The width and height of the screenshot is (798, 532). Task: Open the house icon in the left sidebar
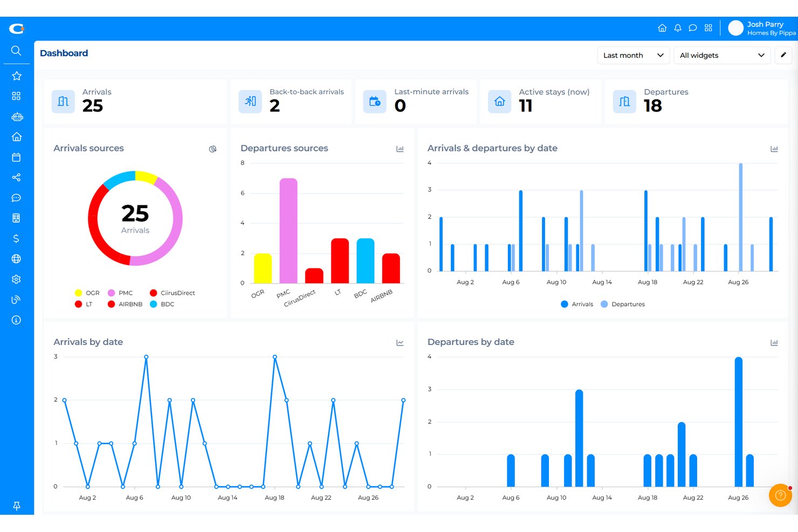coord(17,137)
